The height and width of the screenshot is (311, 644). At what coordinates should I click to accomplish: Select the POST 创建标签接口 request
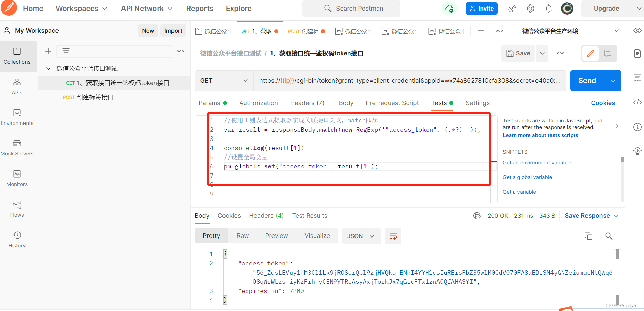(114, 97)
